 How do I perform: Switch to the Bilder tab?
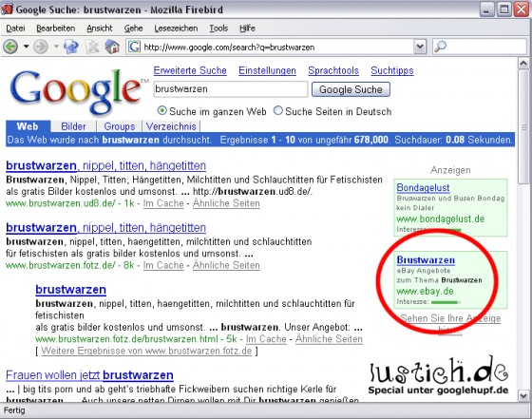click(73, 126)
